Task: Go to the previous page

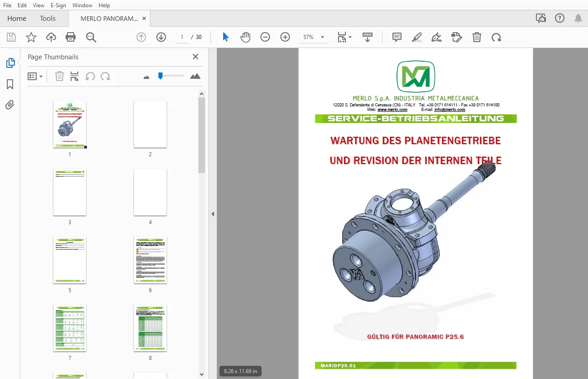Action: [x=141, y=37]
